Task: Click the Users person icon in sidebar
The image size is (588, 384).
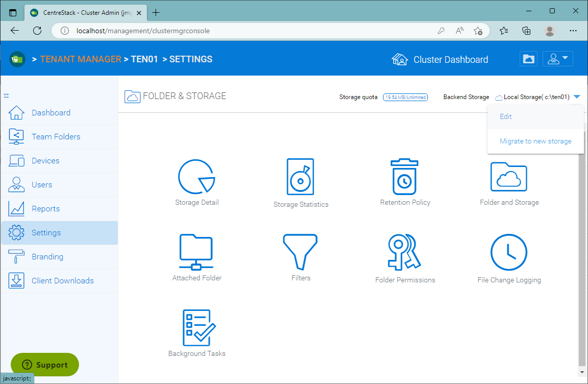Action: 16,185
